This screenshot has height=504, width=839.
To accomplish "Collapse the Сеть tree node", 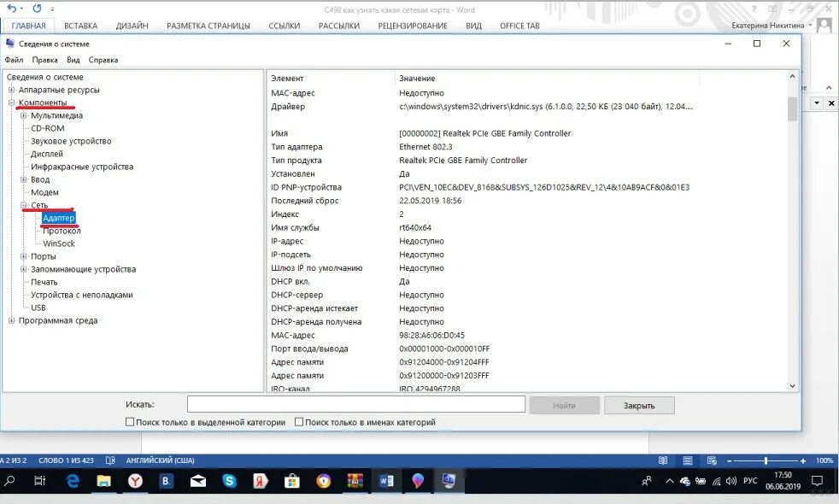I will point(24,206).
